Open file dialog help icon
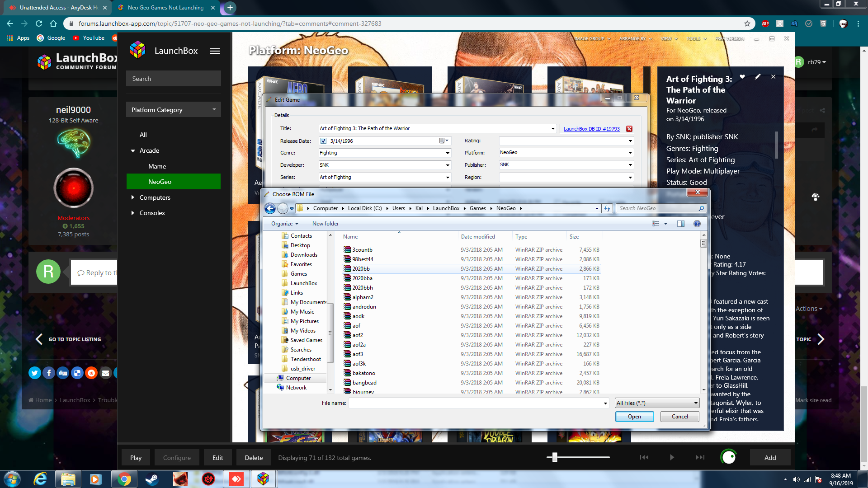The height and width of the screenshot is (488, 868). point(697,224)
